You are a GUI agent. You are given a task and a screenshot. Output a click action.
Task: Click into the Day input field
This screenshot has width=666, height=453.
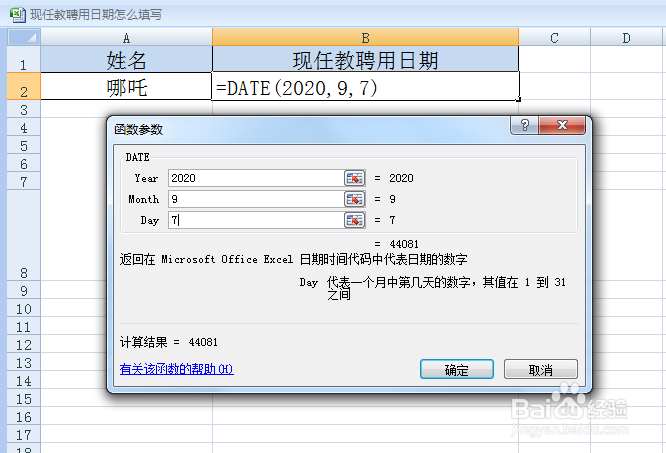[256, 220]
